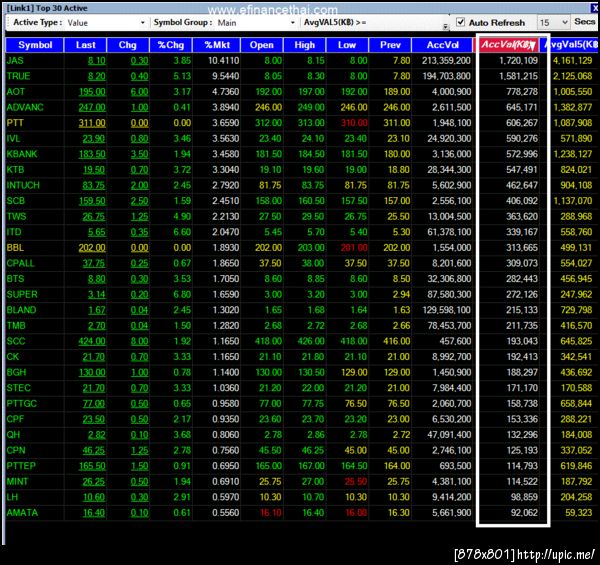600x565 pixels.
Task: Select the QH symbol
Action: point(13,435)
